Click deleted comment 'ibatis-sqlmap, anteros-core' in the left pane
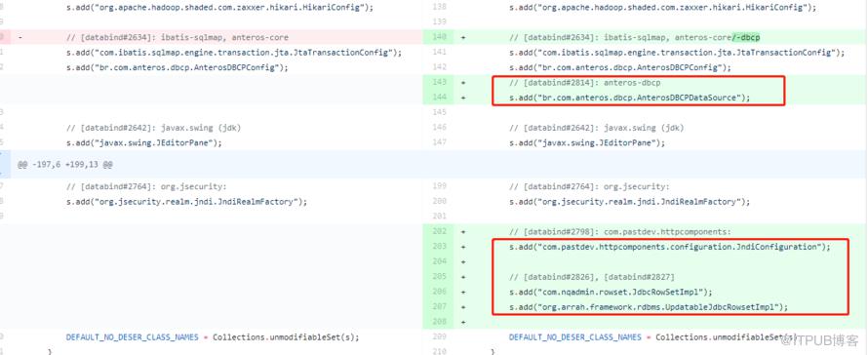 tap(224, 38)
